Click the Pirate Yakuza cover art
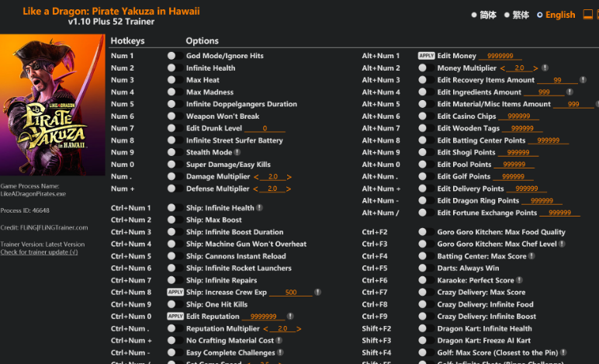Screen dimensions: 599x364 pos(52,105)
